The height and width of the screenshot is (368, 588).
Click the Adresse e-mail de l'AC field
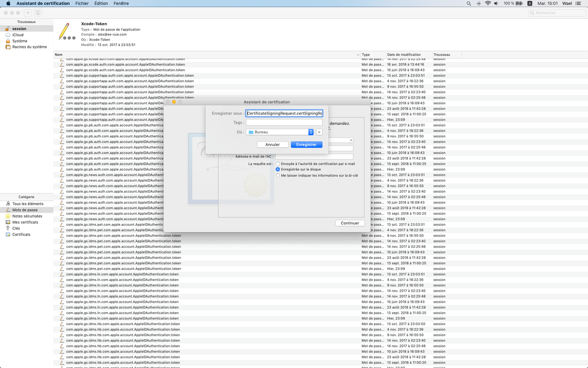(314, 157)
